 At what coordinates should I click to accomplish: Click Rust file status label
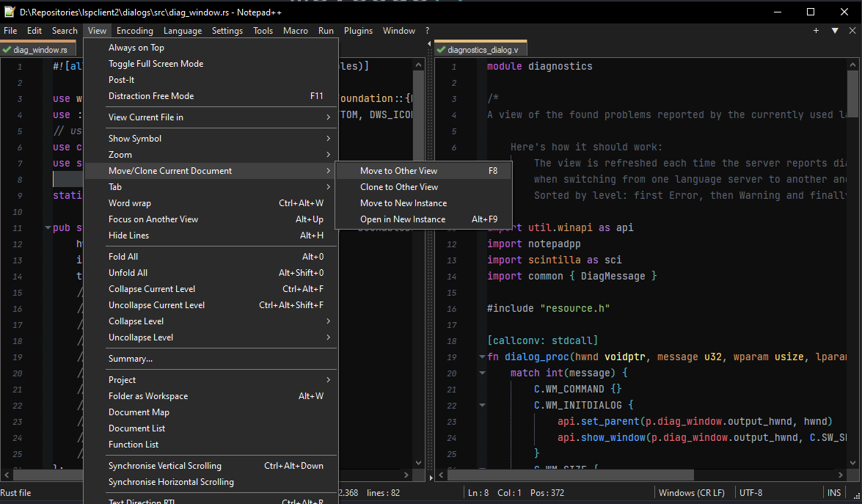[16, 493]
